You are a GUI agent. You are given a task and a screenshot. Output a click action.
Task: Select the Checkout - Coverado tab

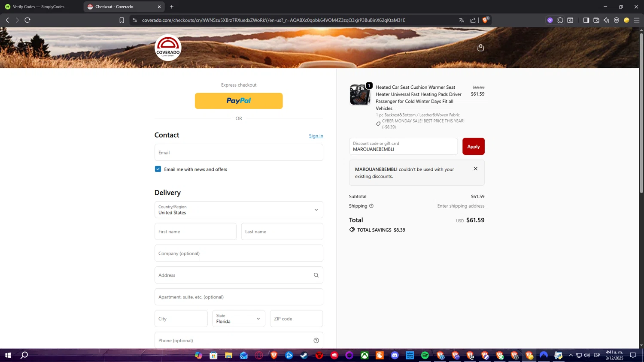(x=124, y=7)
